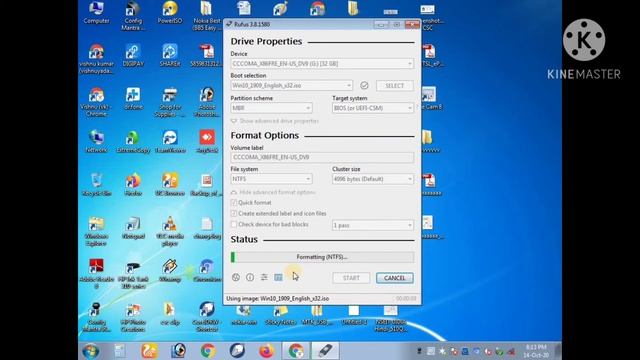
Task: Open the Partition scheme dropdown
Action: point(271,108)
